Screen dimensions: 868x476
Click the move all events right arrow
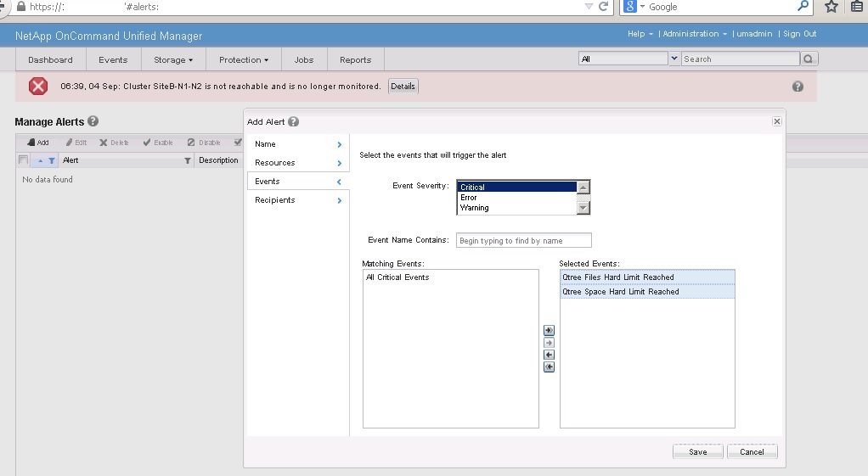(549, 330)
